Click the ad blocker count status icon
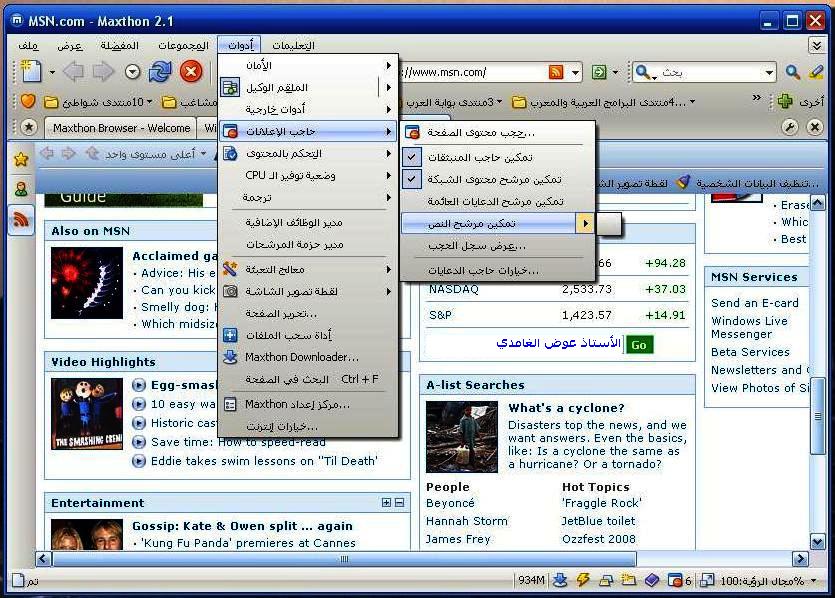Viewport: 835px width, 598px height. [x=680, y=580]
